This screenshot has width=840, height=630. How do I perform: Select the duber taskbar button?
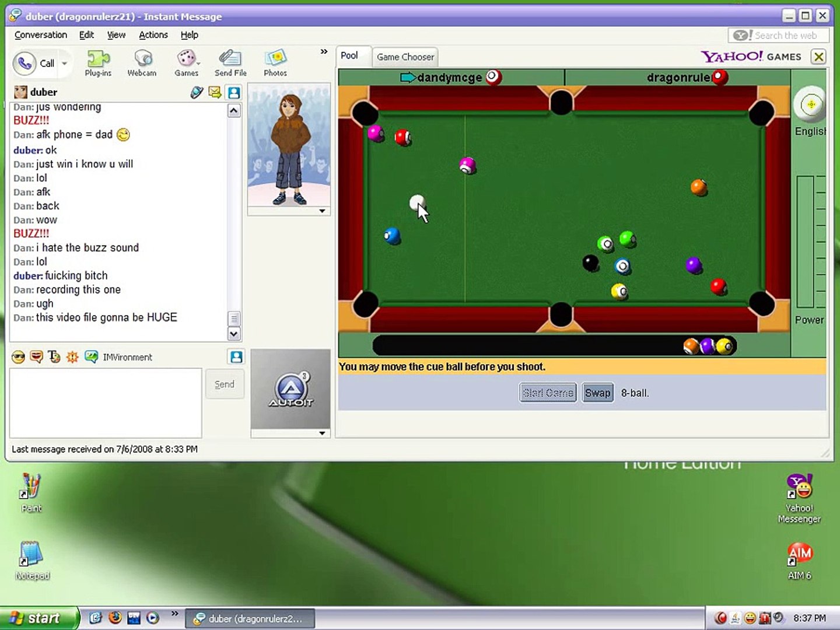tap(250, 619)
